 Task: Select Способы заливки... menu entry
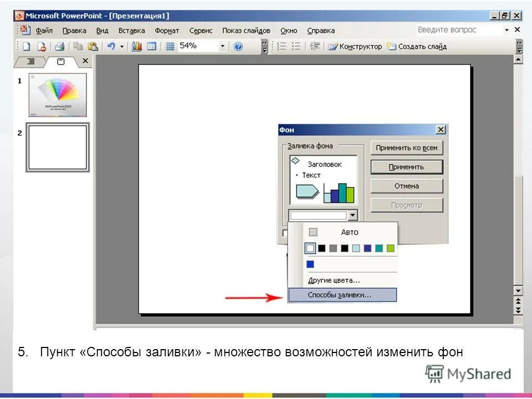[339, 295]
